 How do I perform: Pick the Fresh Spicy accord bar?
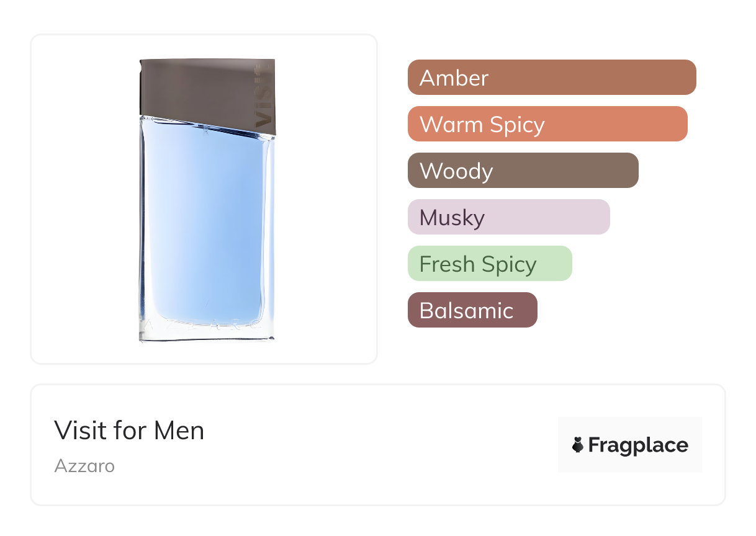(x=489, y=264)
